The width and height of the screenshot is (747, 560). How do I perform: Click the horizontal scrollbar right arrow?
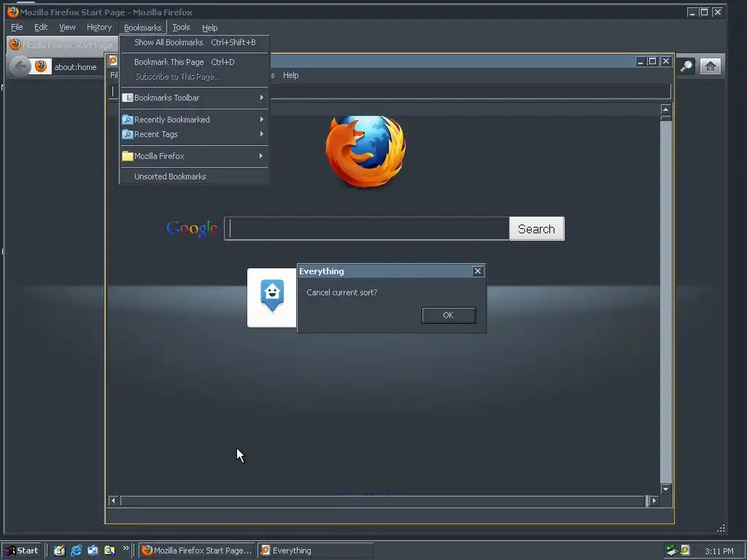pos(654,500)
